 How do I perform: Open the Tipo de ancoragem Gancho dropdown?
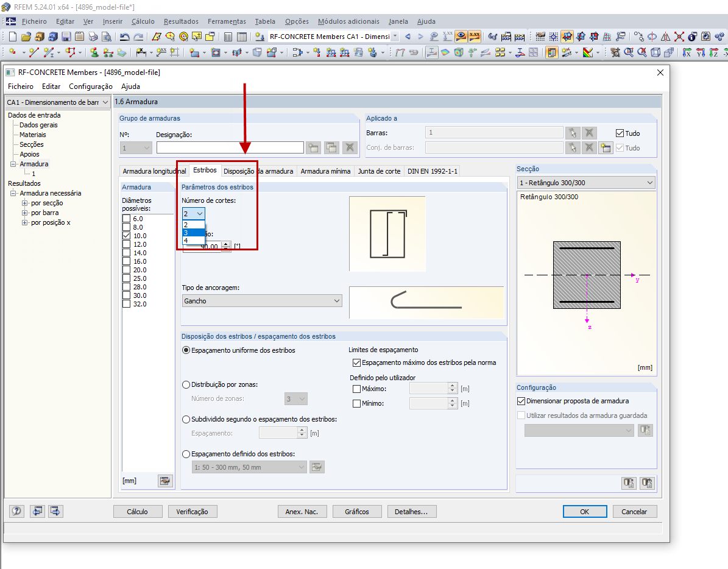(262, 301)
